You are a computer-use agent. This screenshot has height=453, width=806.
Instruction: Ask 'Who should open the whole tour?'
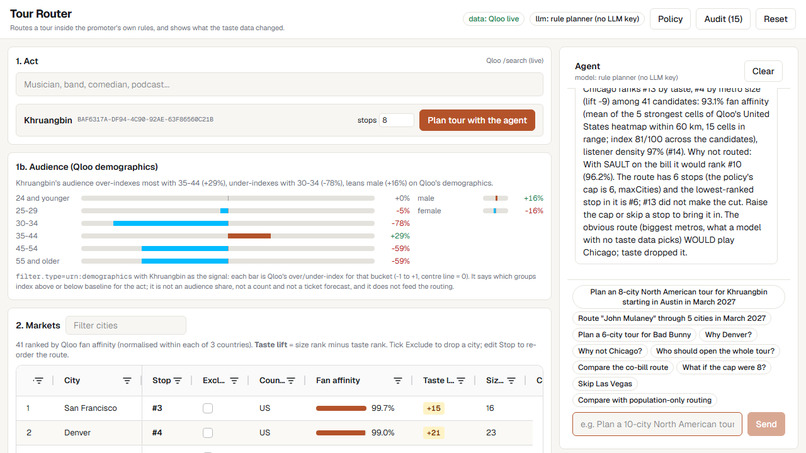(715, 351)
